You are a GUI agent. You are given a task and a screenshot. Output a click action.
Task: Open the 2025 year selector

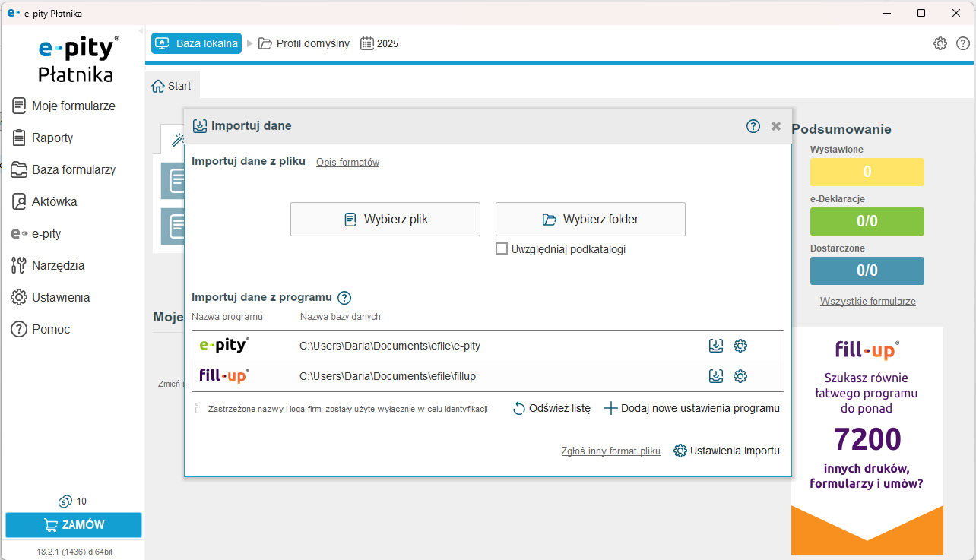coord(379,43)
